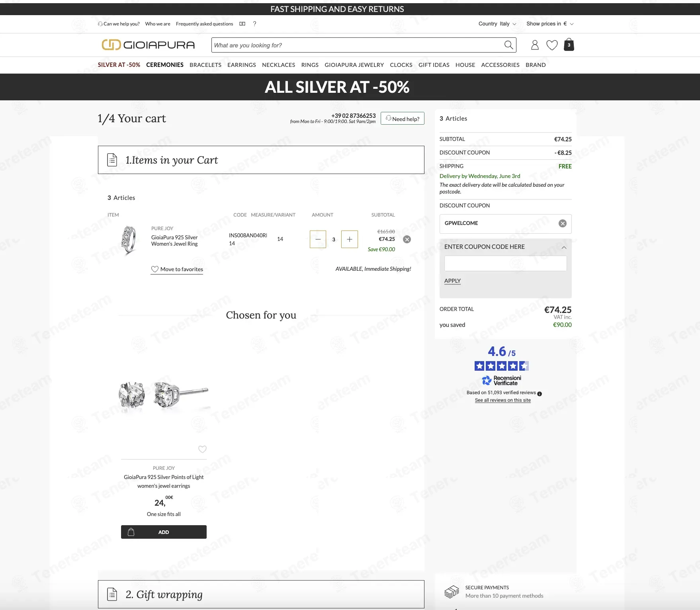700x610 pixels.
Task: Decrease ring quantity with minus button
Action: coord(318,239)
